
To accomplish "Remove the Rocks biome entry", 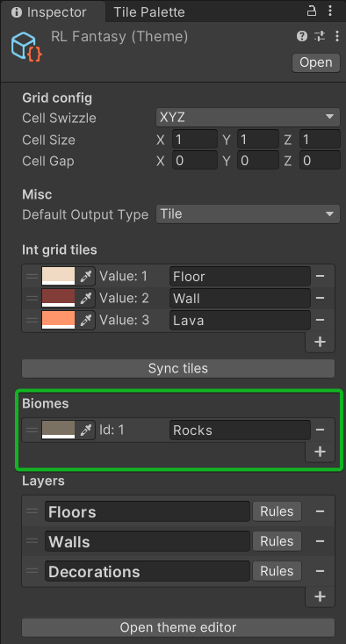I will (321, 430).
